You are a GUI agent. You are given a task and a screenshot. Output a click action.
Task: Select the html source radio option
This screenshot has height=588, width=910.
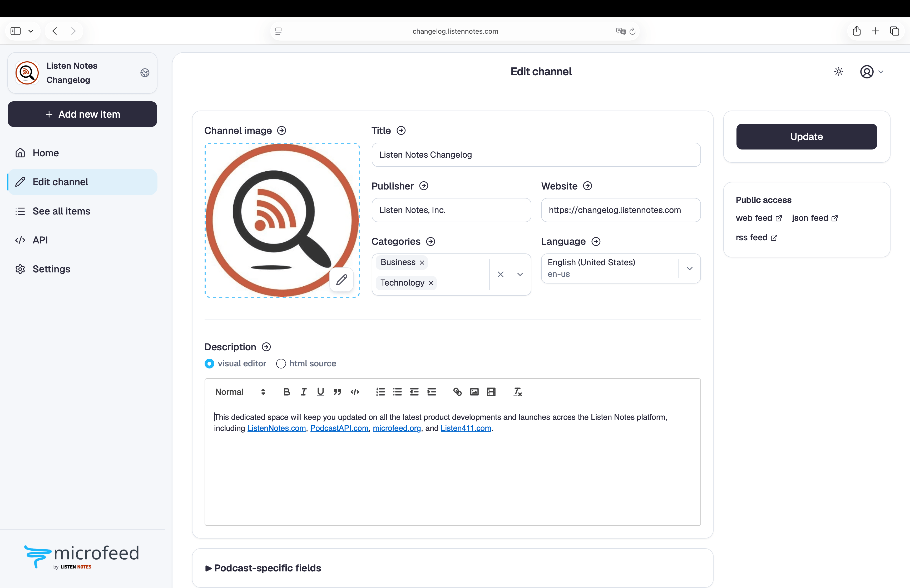pos(281,363)
